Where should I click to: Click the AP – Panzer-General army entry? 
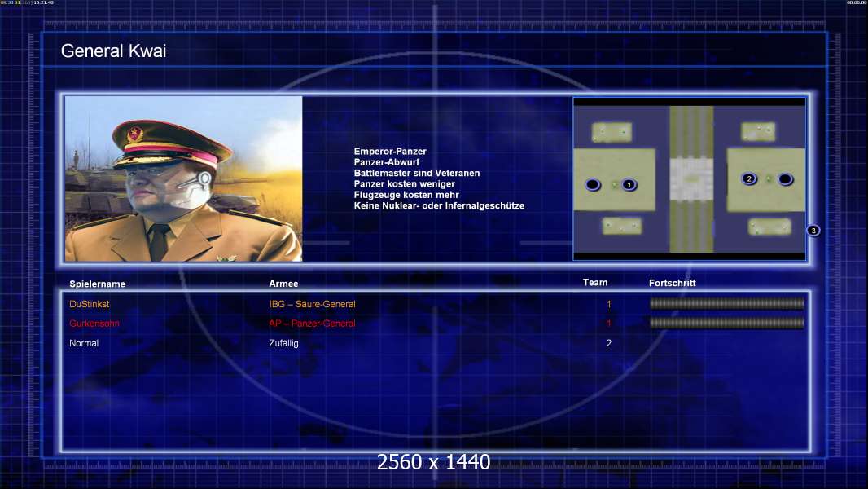312,324
